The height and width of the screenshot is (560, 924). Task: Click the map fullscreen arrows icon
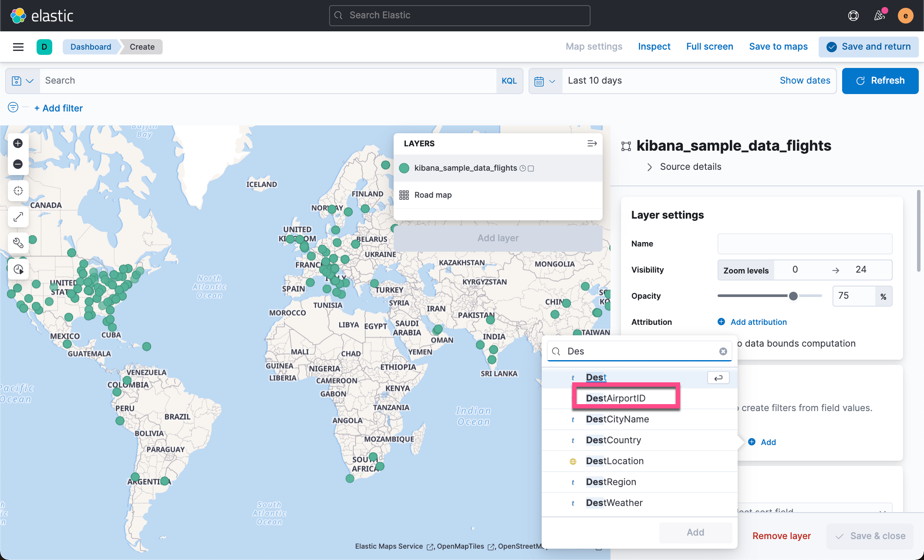18,217
